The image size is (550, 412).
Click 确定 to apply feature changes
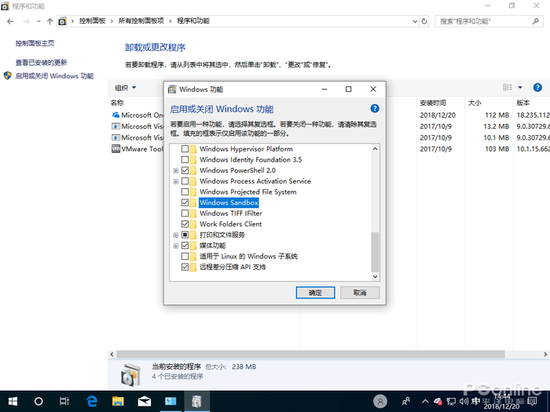pyautogui.click(x=315, y=292)
